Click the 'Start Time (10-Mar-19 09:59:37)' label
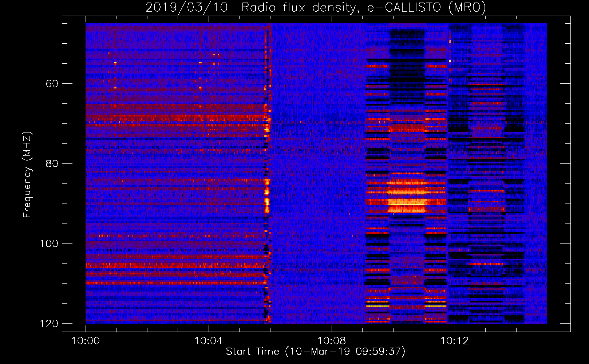The width and height of the screenshot is (589, 364). tap(316, 352)
